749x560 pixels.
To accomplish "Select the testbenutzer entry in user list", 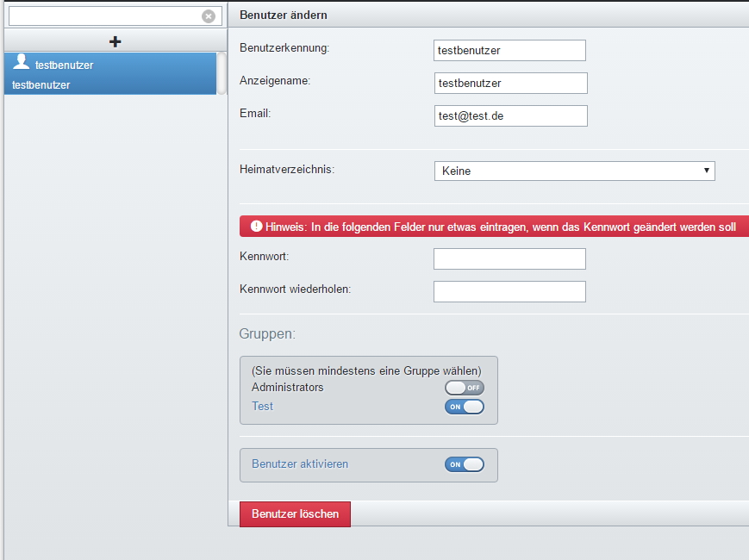I will click(x=110, y=74).
